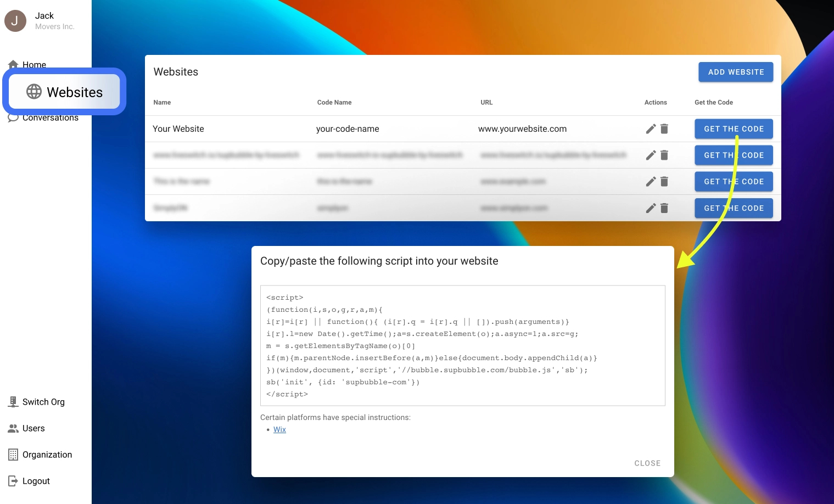
Task: Click Jack's user avatar icon
Action: [15, 21]
